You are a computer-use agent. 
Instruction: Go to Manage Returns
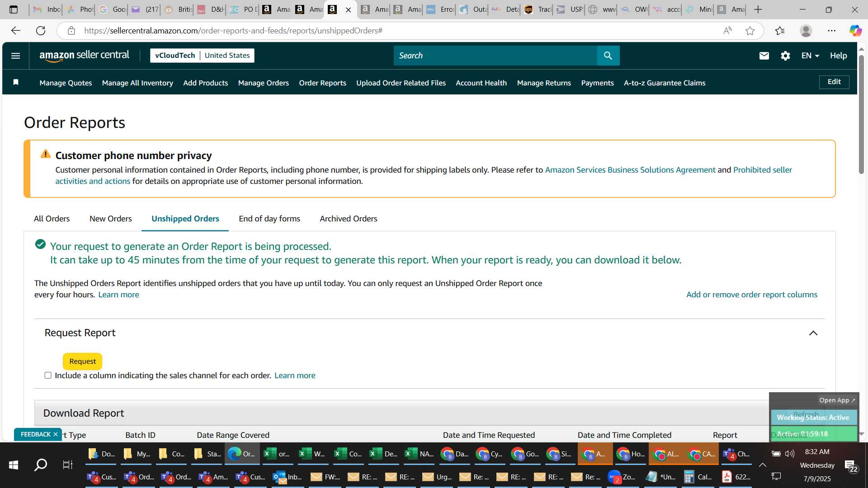[x=544, y=83]
